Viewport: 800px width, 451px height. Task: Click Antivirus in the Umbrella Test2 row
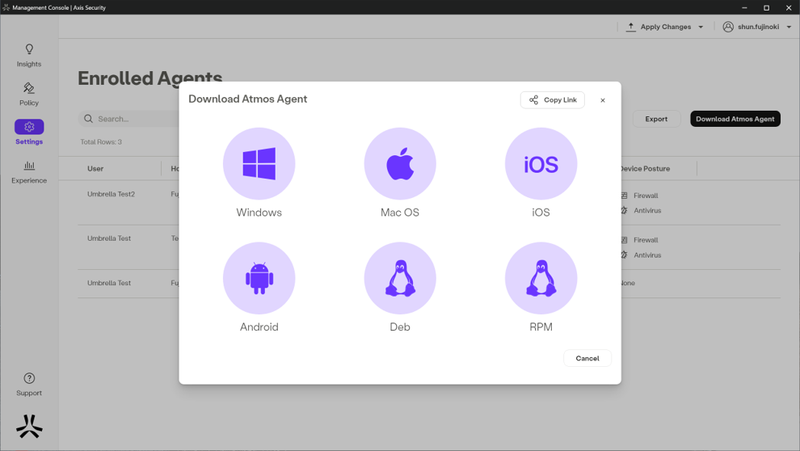[647, 210]
